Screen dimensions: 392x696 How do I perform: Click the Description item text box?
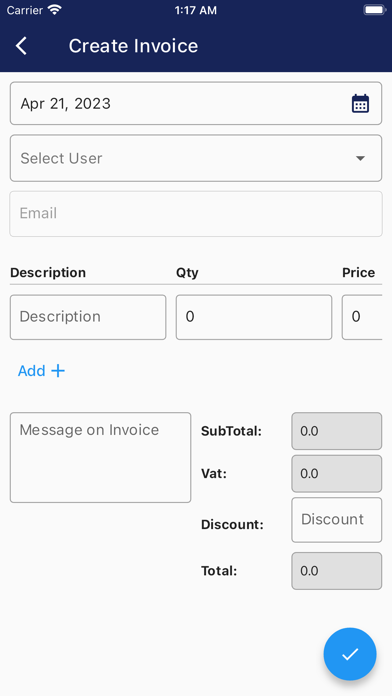click(88, 317)
